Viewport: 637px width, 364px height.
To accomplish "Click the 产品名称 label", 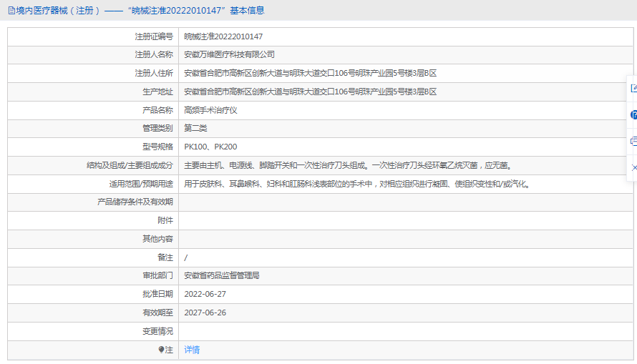I will click(x=157, y=110).
